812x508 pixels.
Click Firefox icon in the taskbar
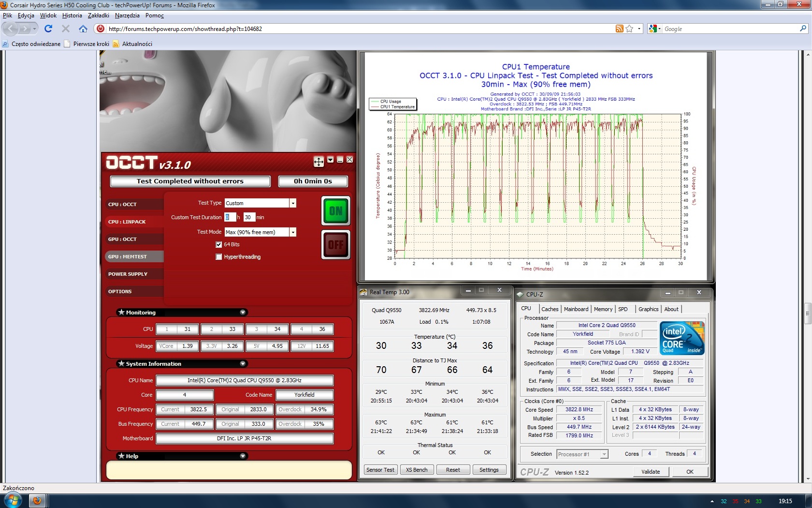point(37,500)
